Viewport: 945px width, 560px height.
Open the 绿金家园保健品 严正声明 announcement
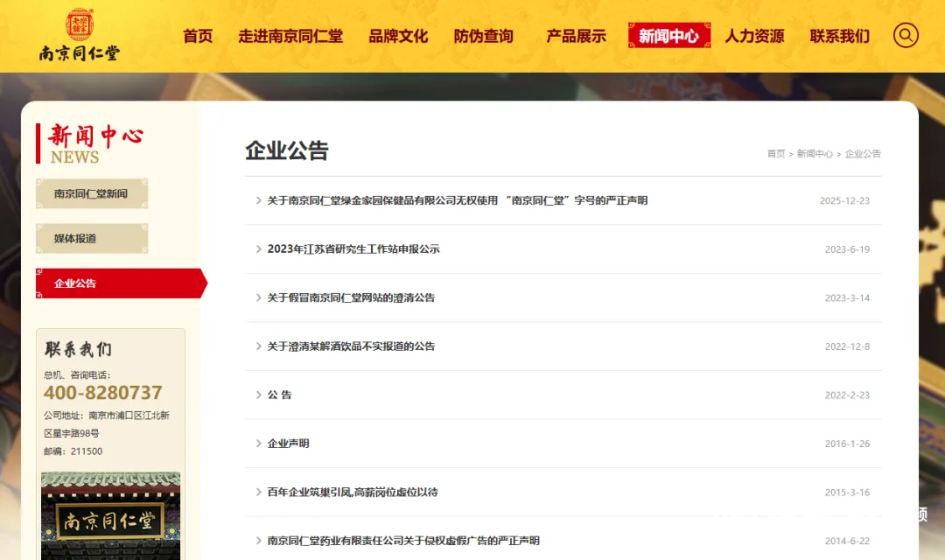(x=458, y=200)
